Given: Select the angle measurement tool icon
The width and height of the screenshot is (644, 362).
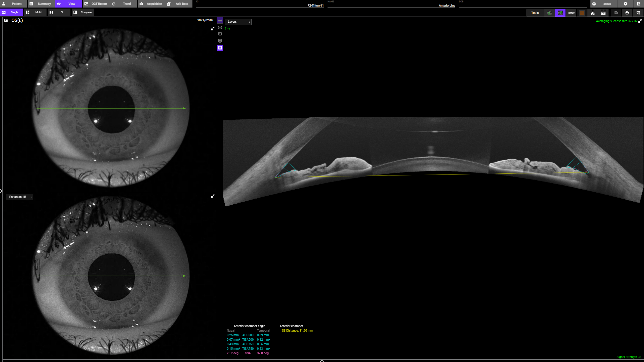Looking at the screenshot, I should point(560,13).
